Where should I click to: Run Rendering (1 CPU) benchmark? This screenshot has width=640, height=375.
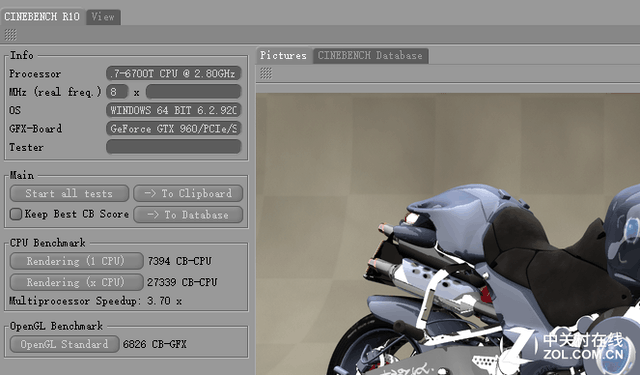tap(76, 261)
